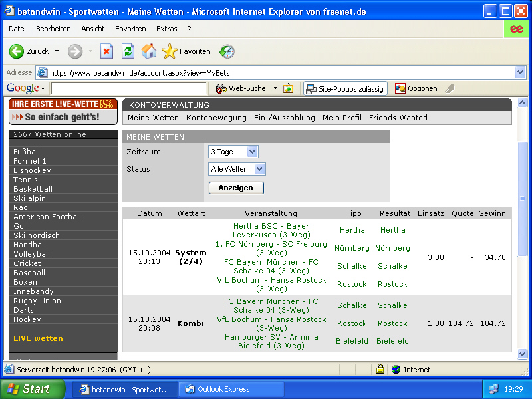This screenshot has height=399, width=532.
Task: Open Favoriten star button
Action: tap(186, 52)
